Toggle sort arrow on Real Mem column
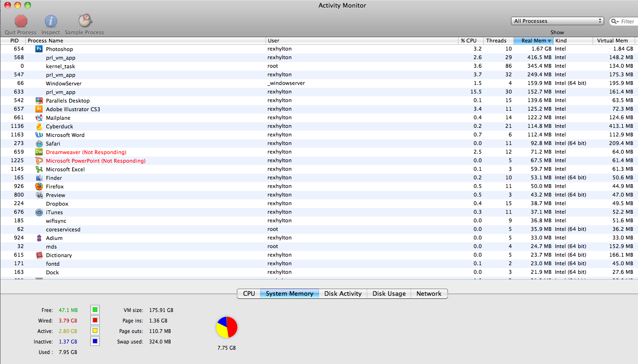 click(549, 41)
